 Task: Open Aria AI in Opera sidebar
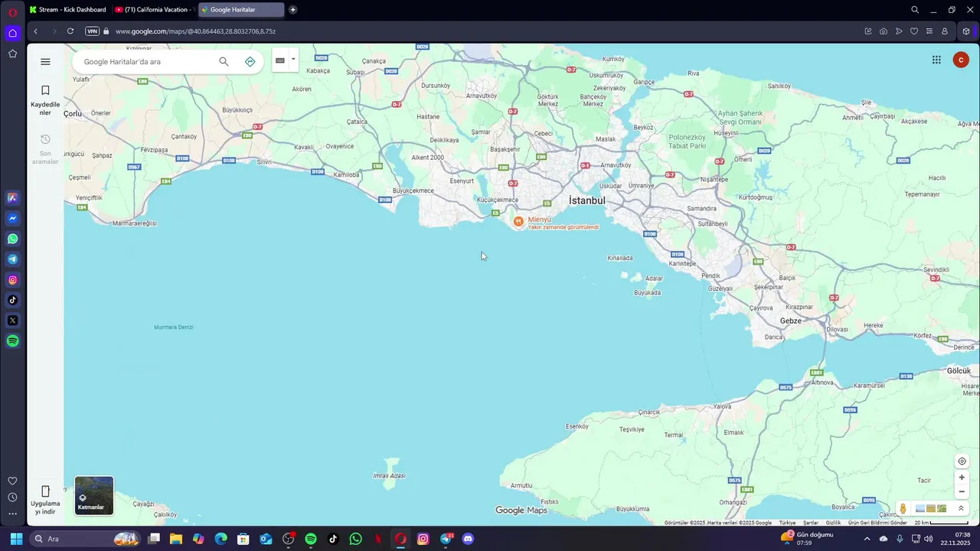click(12, 197)
